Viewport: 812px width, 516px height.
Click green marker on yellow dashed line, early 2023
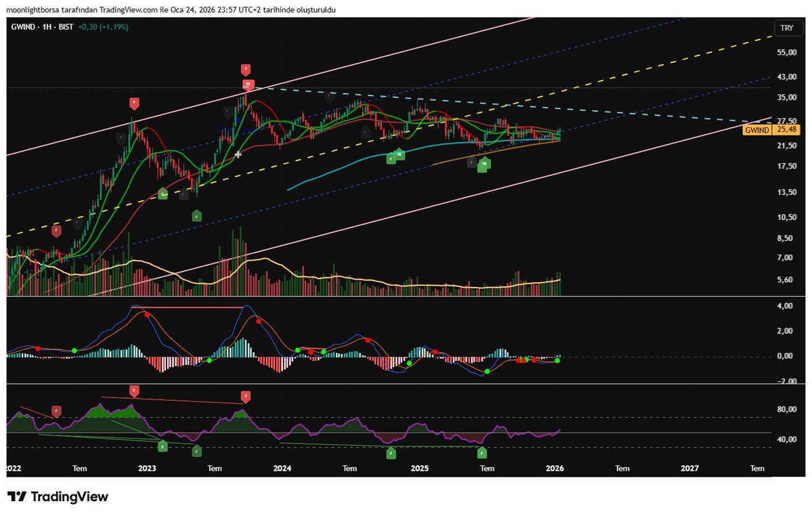point(163,194)
